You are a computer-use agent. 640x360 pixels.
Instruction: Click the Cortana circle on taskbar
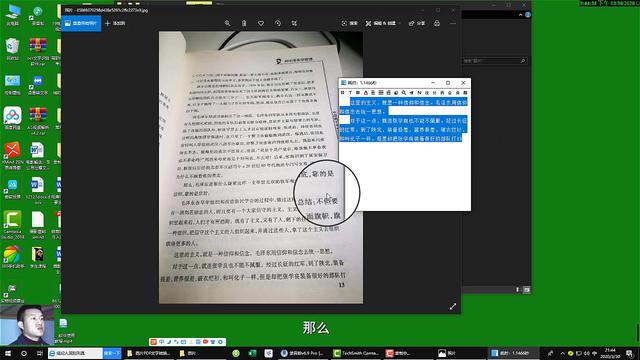[x=24, y=353]
